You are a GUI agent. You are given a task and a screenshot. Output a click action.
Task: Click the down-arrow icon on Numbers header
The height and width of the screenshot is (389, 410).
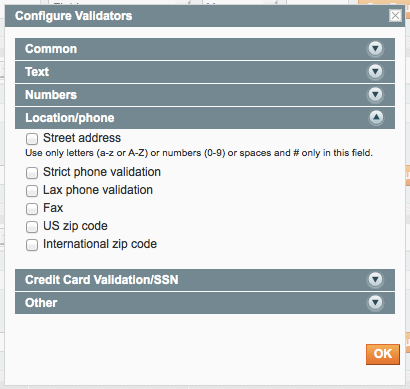pos(375,95)
